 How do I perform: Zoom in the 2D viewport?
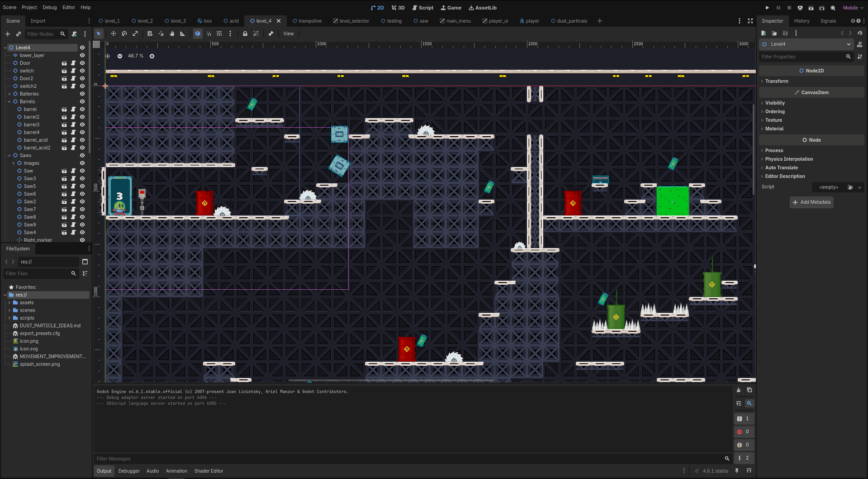pos(152,56)
